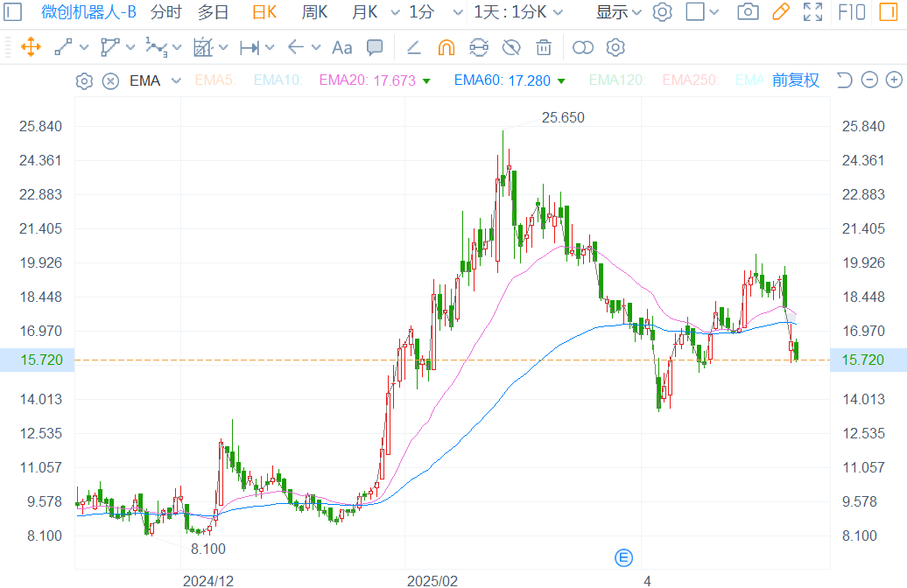The image size is (907, 588).
Task: Select the line segment drawing tool
Action: click(x=63, y=47)
